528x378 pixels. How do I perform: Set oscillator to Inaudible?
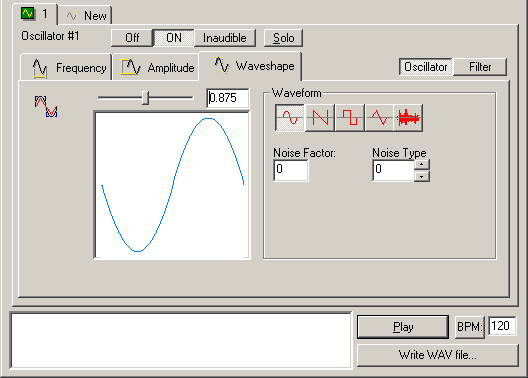click(225, 38)
